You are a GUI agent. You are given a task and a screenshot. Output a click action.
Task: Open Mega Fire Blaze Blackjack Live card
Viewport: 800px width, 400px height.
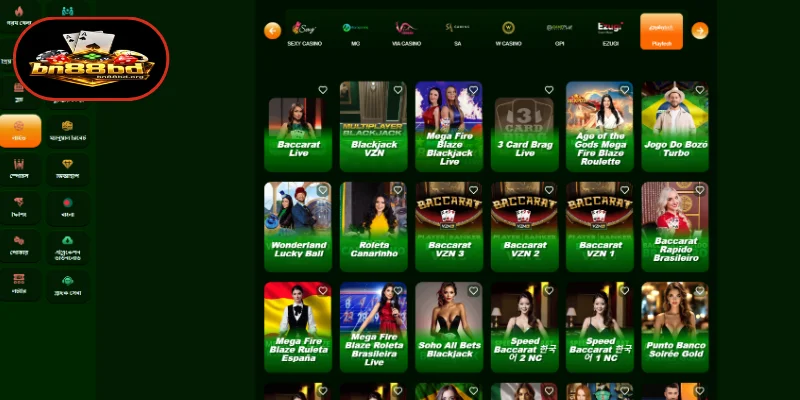click(x=449, y=127)
